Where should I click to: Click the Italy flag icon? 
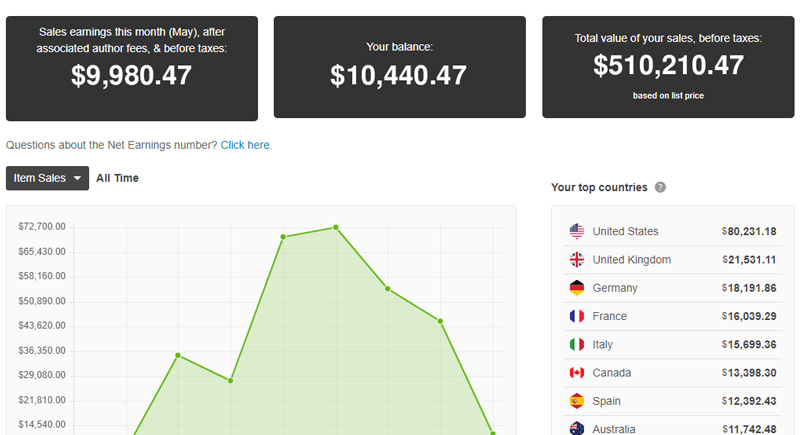(x=576, y=344)
